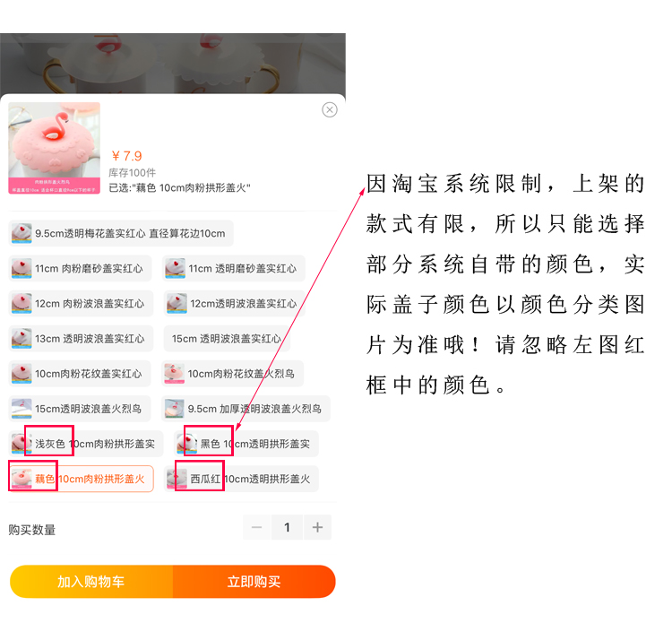Pick 12cm透明波浪盖实红心 option

pyautogui.click(x=235, y=304)
